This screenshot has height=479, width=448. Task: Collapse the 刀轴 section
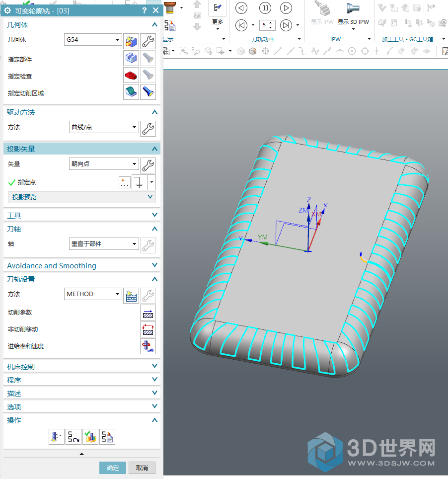tap(82, 229)
